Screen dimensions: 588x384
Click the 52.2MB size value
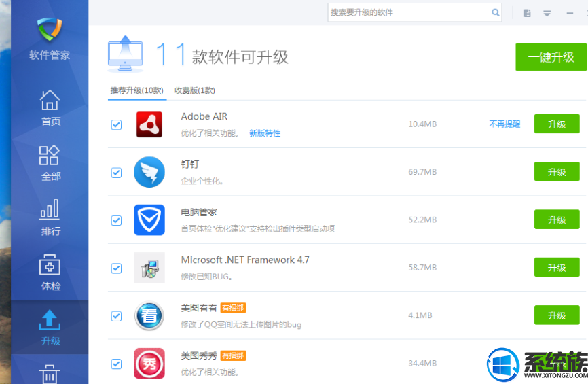[x=422, y=220]
